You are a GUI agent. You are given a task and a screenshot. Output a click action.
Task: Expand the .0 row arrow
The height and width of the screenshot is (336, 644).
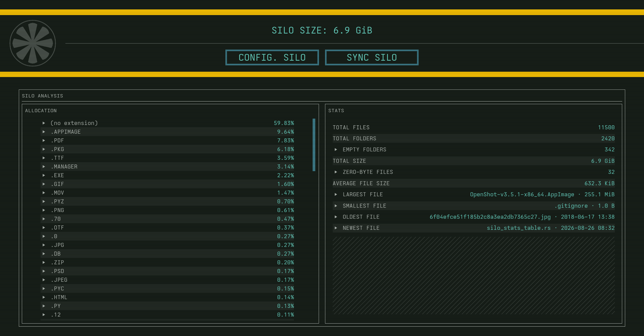[x=44, y=236]
